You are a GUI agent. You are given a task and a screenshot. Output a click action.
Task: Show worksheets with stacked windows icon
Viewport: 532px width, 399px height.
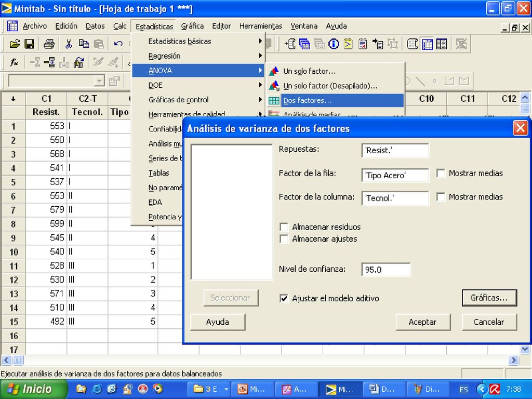coord(304,44)
